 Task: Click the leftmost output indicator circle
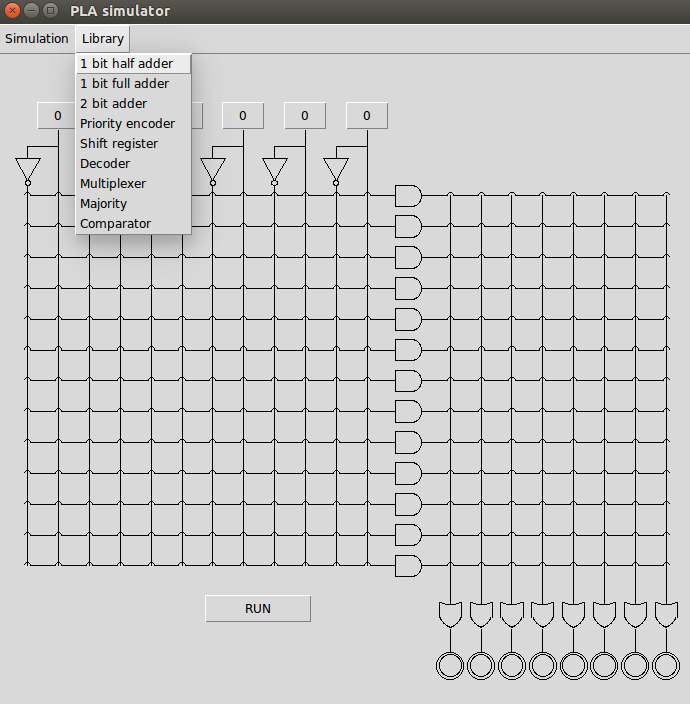(x=450, y=665)
